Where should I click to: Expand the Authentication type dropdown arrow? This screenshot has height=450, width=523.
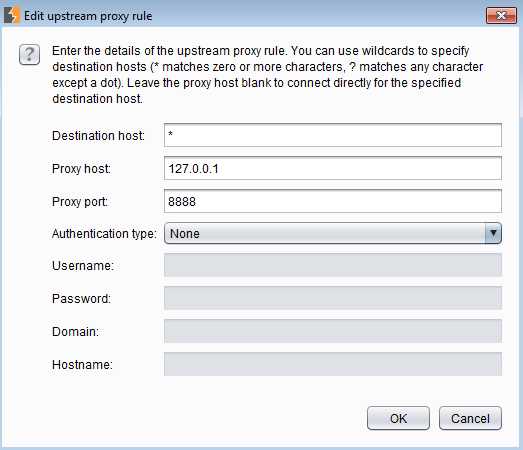pos(493,233)
